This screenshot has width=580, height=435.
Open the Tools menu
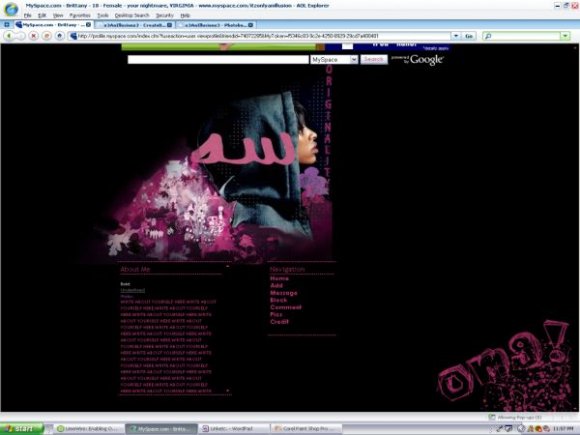(x=102, y=16)
